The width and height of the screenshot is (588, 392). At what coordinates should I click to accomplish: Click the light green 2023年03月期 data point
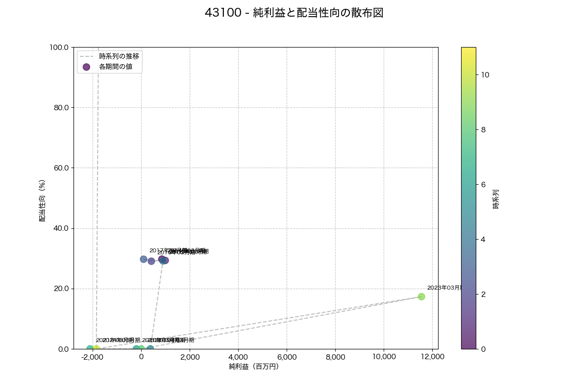(x=421, y=296)
